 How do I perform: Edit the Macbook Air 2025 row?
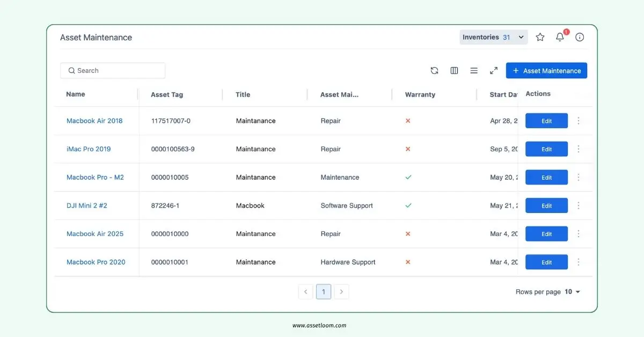(x=546, y=234)
